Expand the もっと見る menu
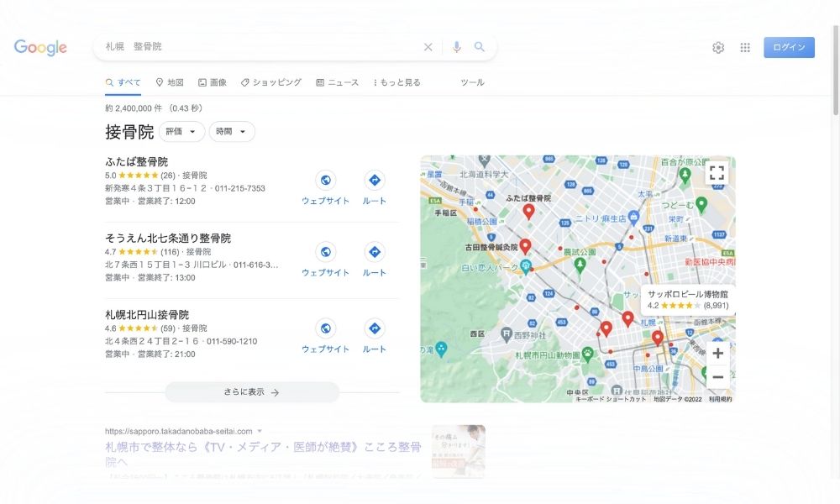This screenshot has width=840, height=504. [x=397, y=82]
